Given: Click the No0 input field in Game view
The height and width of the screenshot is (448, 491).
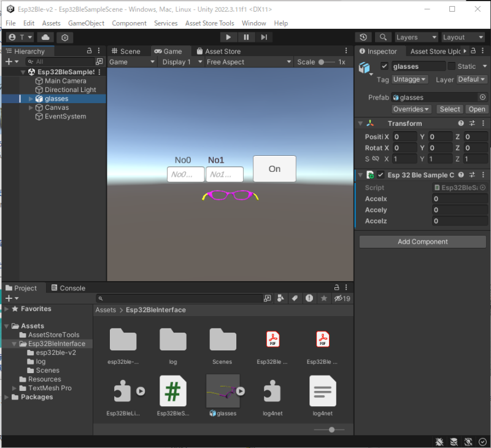Looking at the screenshot, I should click(x=185, y=175).
